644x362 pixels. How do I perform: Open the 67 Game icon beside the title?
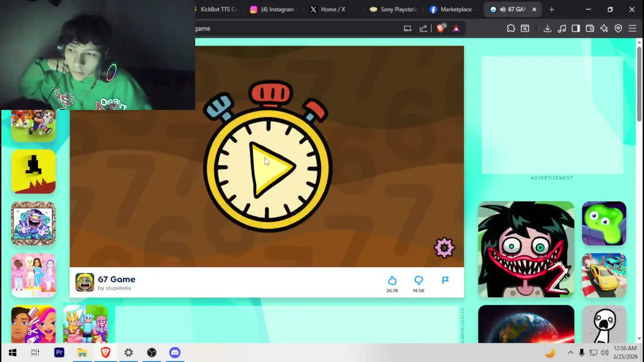click(x=85, y=283)
